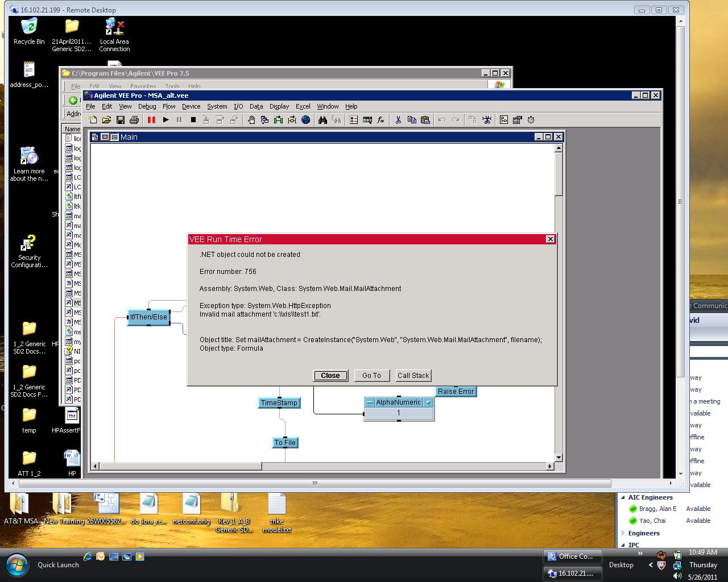The width and height of the screenshot is (728, 582).
Task: Open the Debug menu
Action: pos(147,106)
